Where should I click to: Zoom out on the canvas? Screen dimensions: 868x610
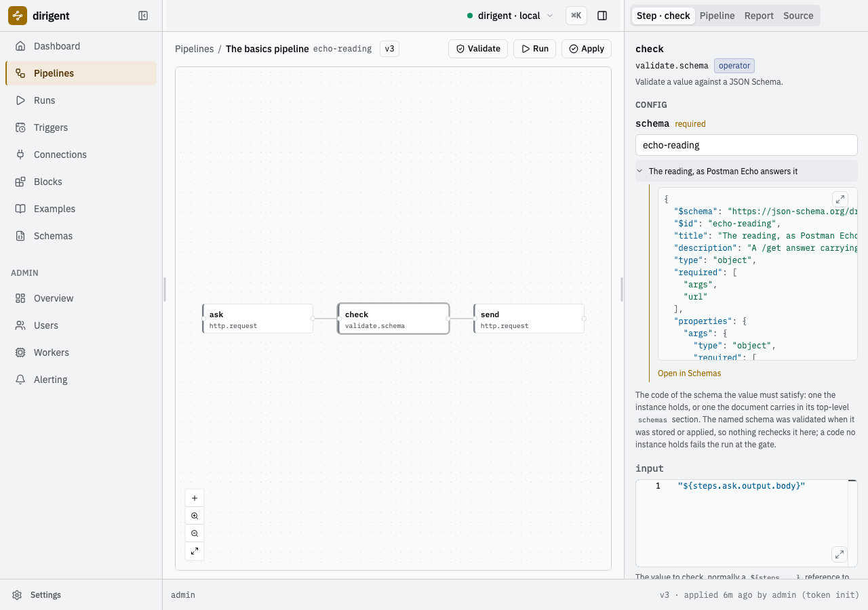click(x=195, y=533)
